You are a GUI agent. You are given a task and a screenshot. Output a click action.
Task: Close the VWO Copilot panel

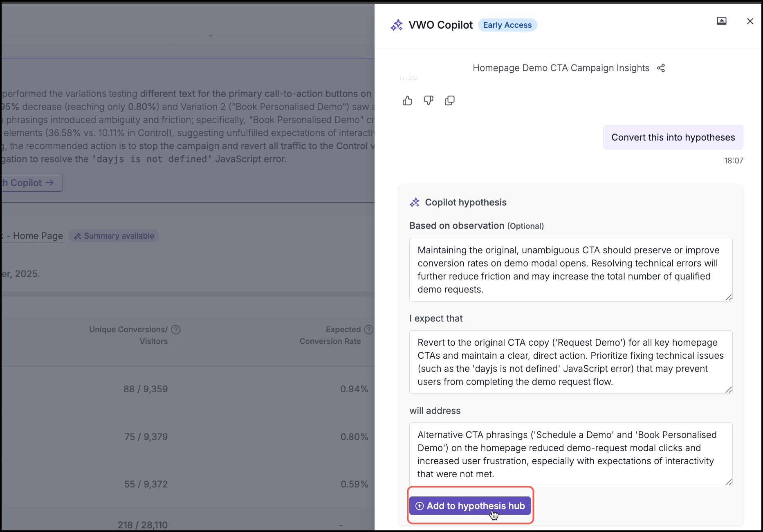(x=750, y=21)
